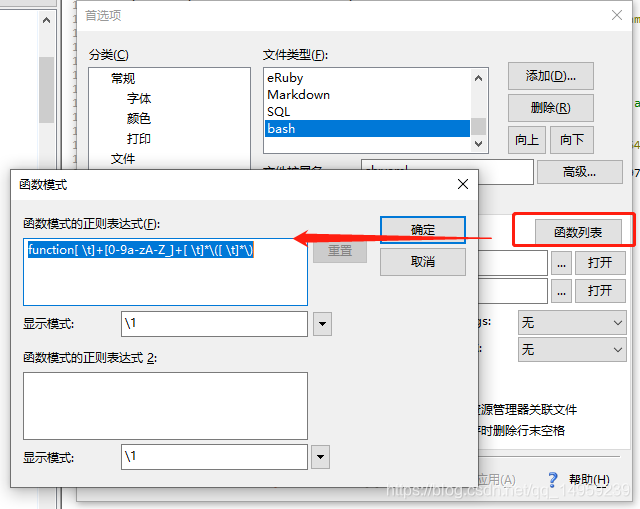Click the editor scroll-up arrow behind dialogs
This screenshot has height=509, width=640.
[47, 20]
